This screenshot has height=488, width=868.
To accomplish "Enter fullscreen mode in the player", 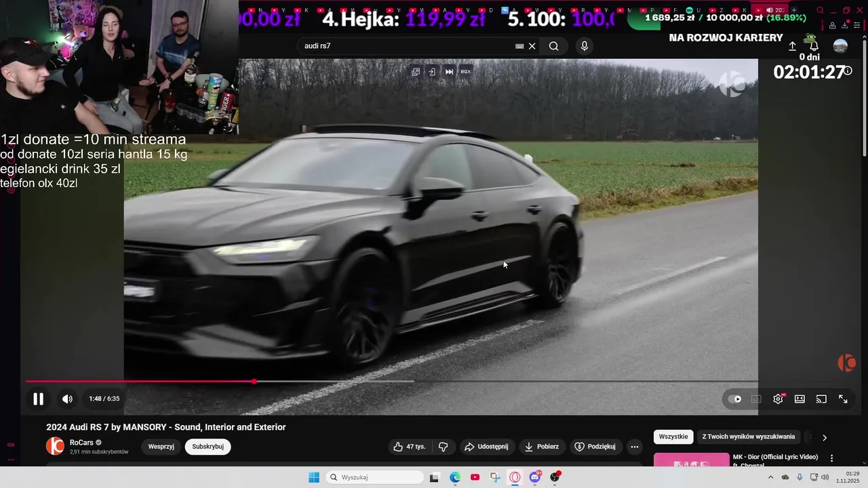I will (x=843, y=399).
